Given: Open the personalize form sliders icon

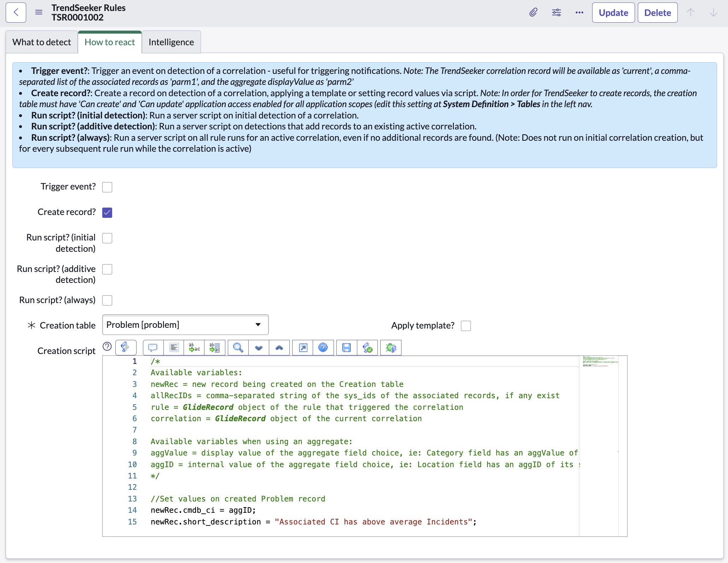Looking at the screenshot, I should pyautogui.click(x=556, y=13).
